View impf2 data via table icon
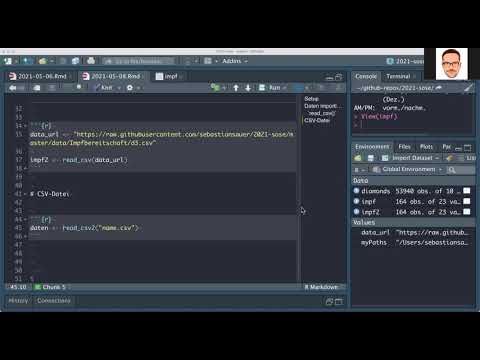This screenshot has height=360, width=480. point(467,212)
